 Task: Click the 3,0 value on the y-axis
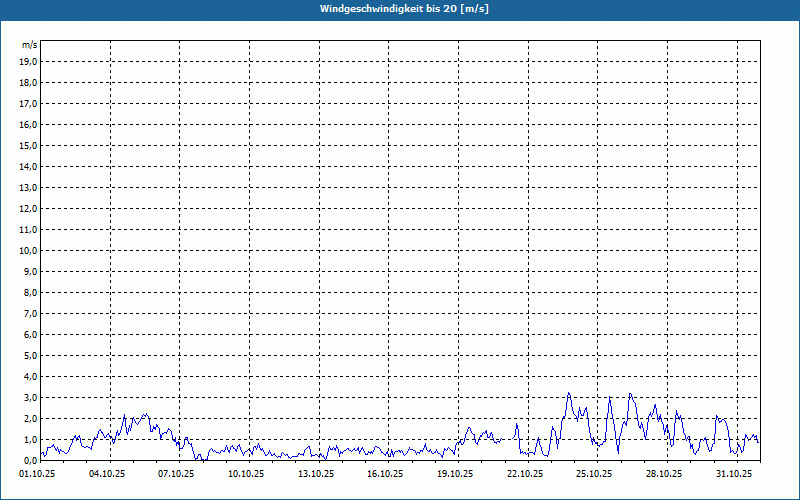[x=29, y=397]
